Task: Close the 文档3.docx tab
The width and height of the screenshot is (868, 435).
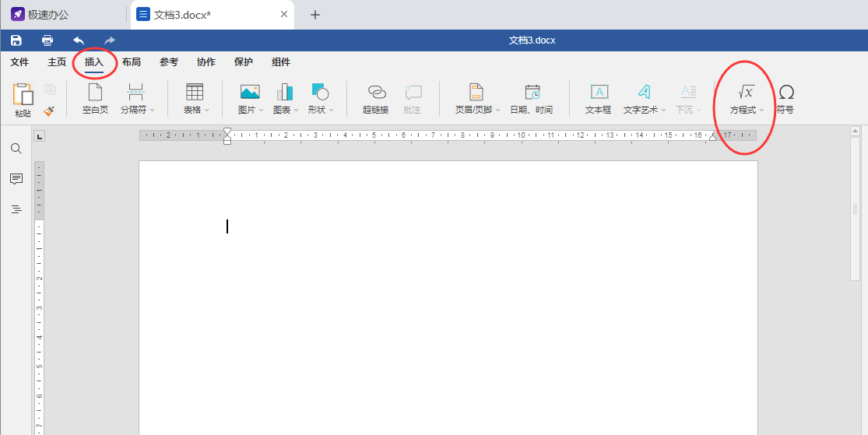Action: (x=284, y=14)
